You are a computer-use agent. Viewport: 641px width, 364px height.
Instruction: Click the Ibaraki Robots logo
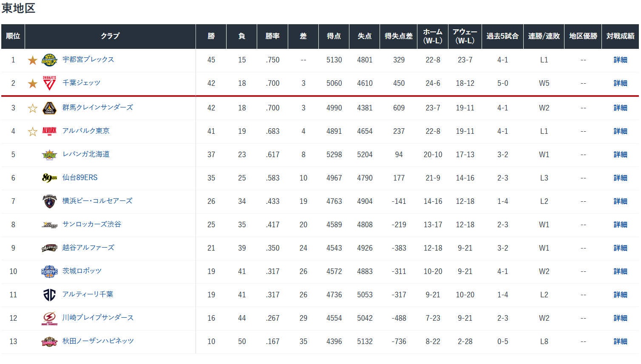(x=49, y=271)
